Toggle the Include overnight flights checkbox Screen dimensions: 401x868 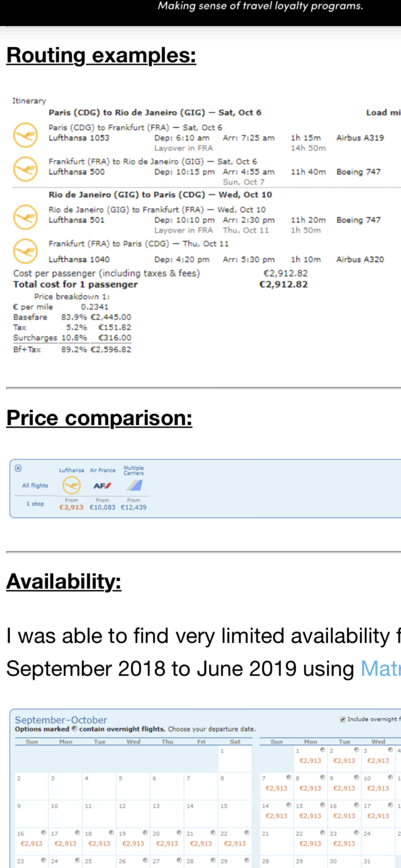[x=343, y=719]
